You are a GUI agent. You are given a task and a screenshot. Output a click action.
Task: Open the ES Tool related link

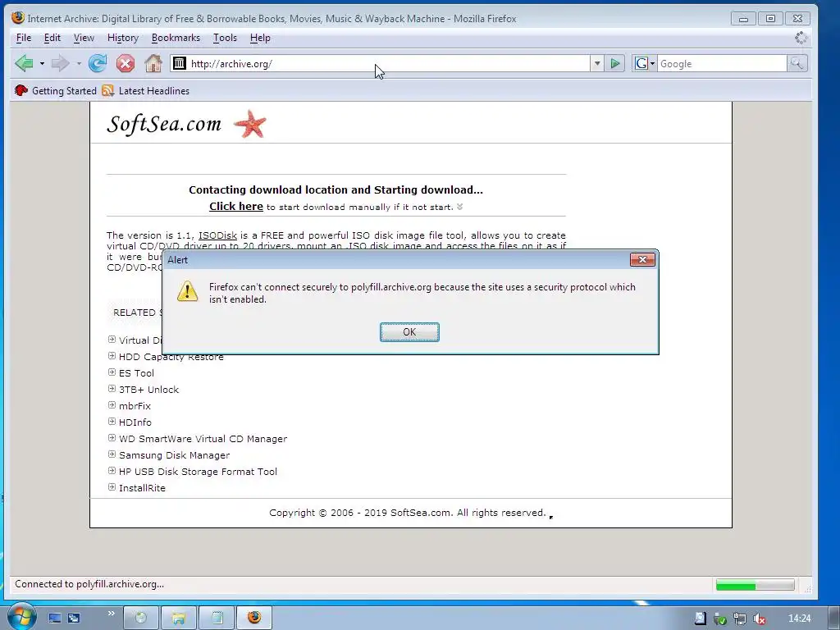(x=136, y=373)
